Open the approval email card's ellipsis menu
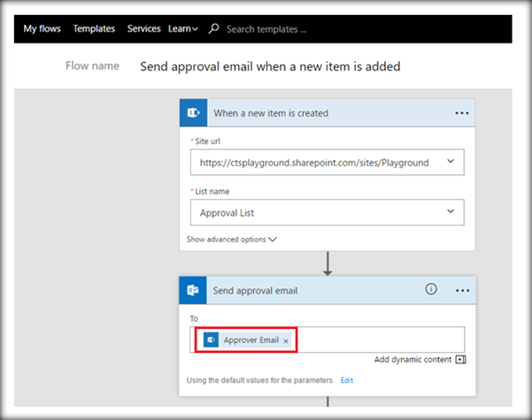 coord(461,290)
